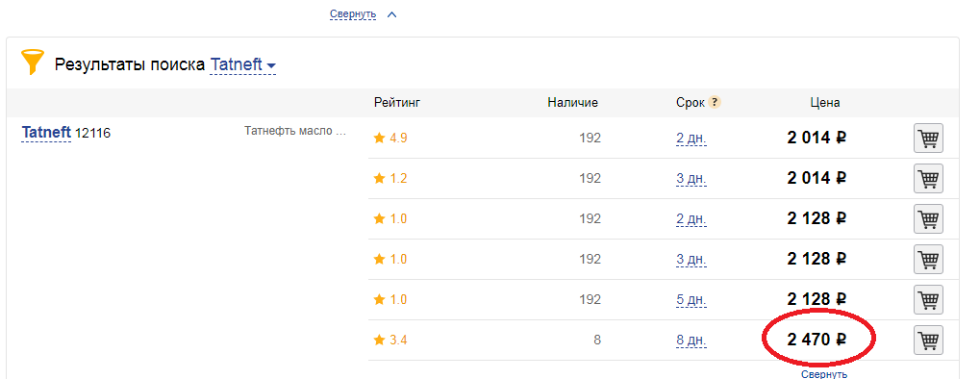The height and width of the screenshot is (379, 980).
Task: Sort by the Цена column header
Action: (825, 103)
